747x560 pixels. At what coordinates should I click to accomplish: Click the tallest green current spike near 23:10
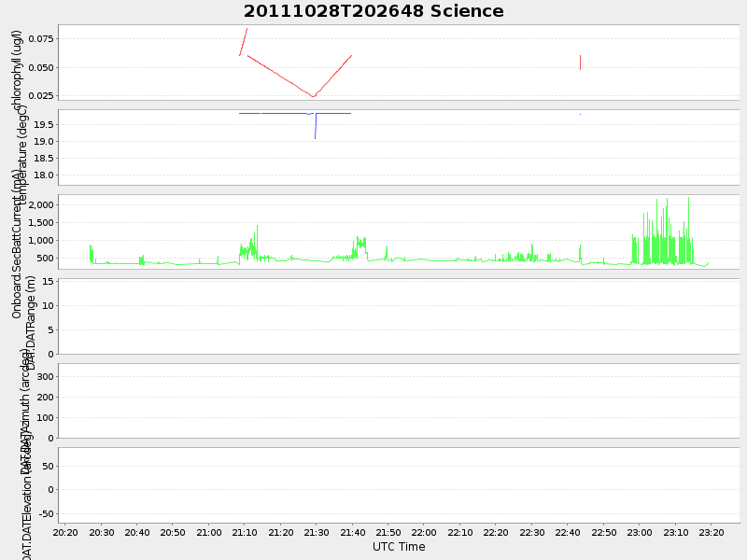click(688, 231)
